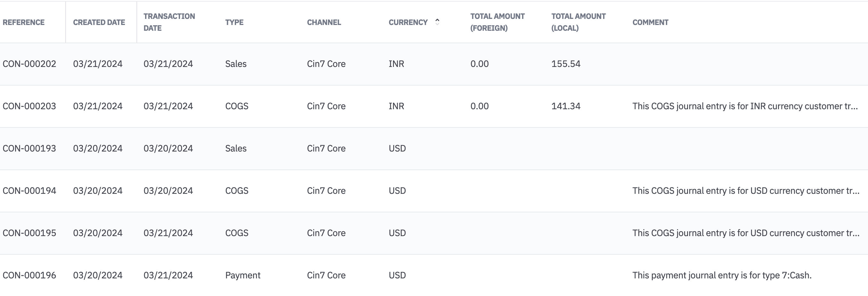Click the Reference column header

coord(24,22)
